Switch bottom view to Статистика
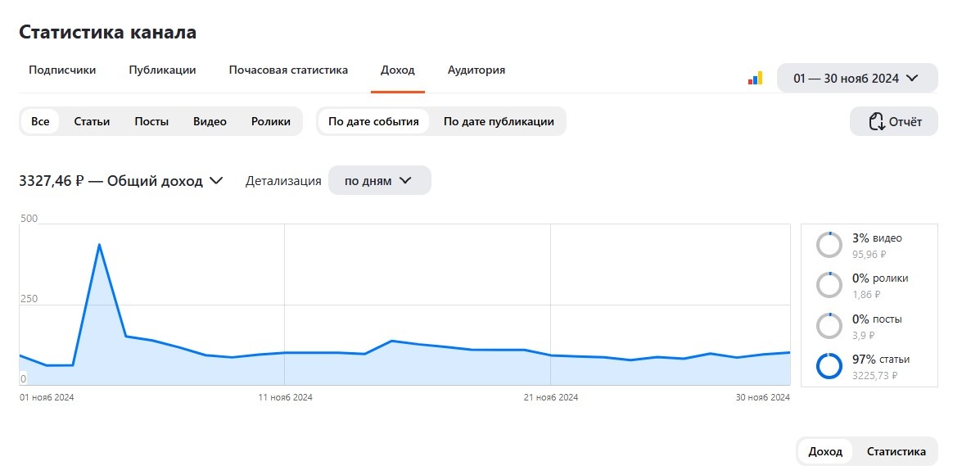This screenshot has height=475, width=980. pos(896,451)
